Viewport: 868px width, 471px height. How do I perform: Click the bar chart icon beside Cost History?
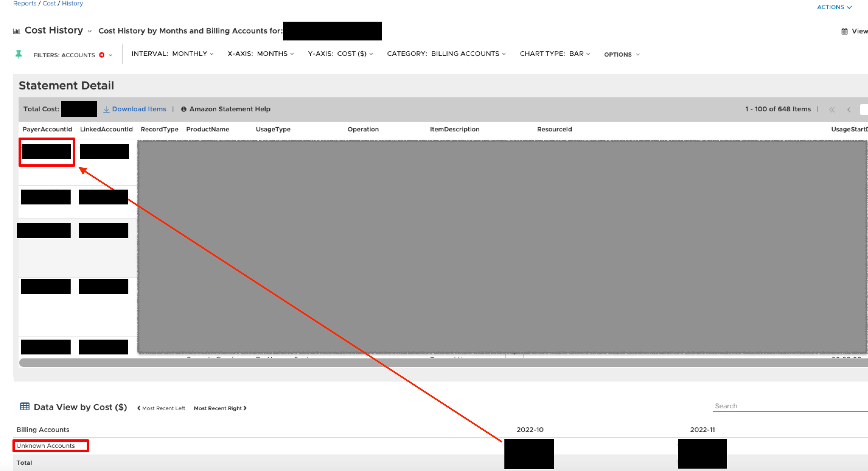point(16,31)
